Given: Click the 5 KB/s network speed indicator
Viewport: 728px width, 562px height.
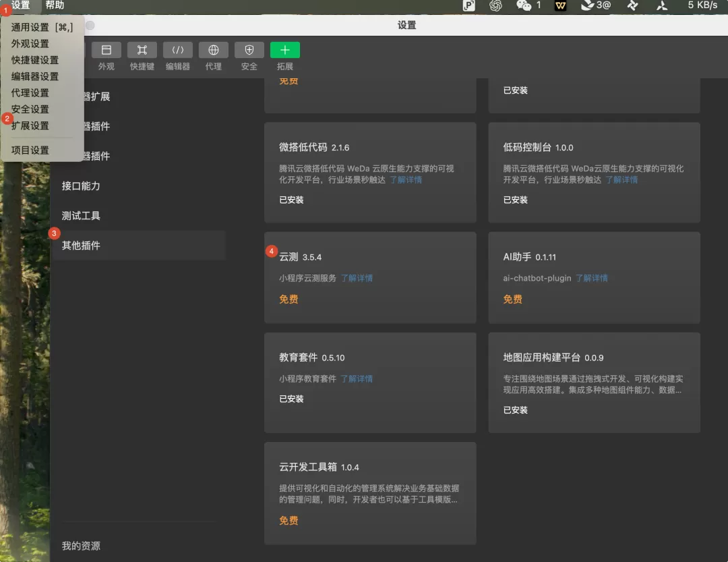Looking at the screenshot, I should coord(702,5).
